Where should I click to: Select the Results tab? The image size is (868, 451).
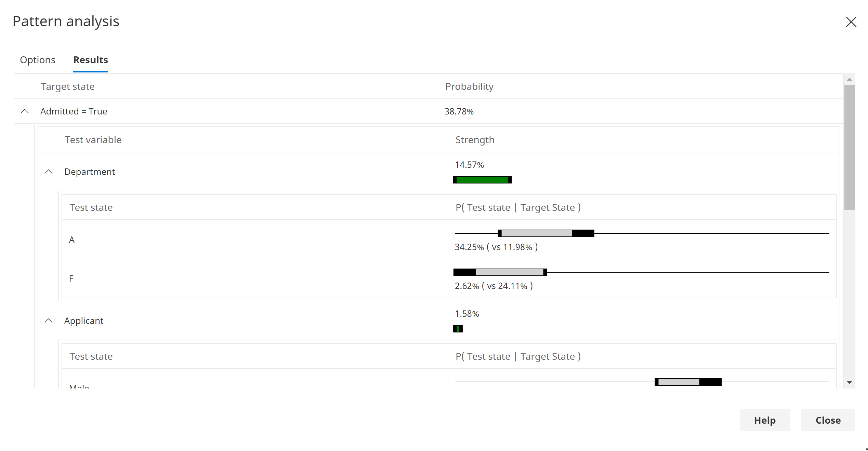[91, 60]
